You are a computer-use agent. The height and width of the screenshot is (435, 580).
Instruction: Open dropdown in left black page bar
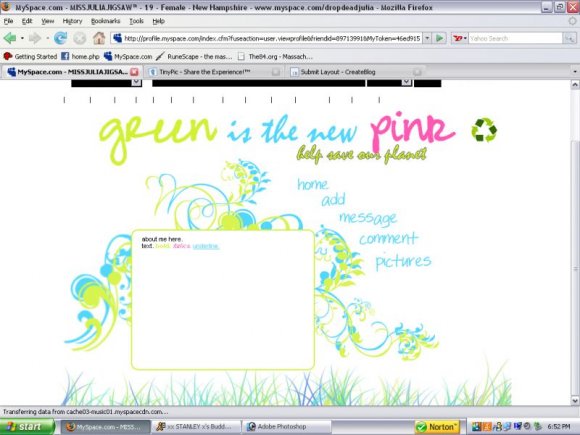click(136, 82)
